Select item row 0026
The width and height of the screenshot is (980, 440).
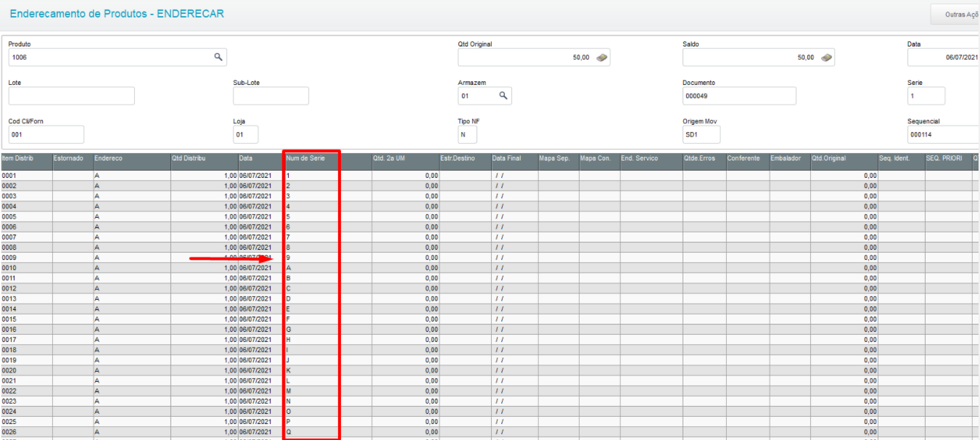(490, 432)
